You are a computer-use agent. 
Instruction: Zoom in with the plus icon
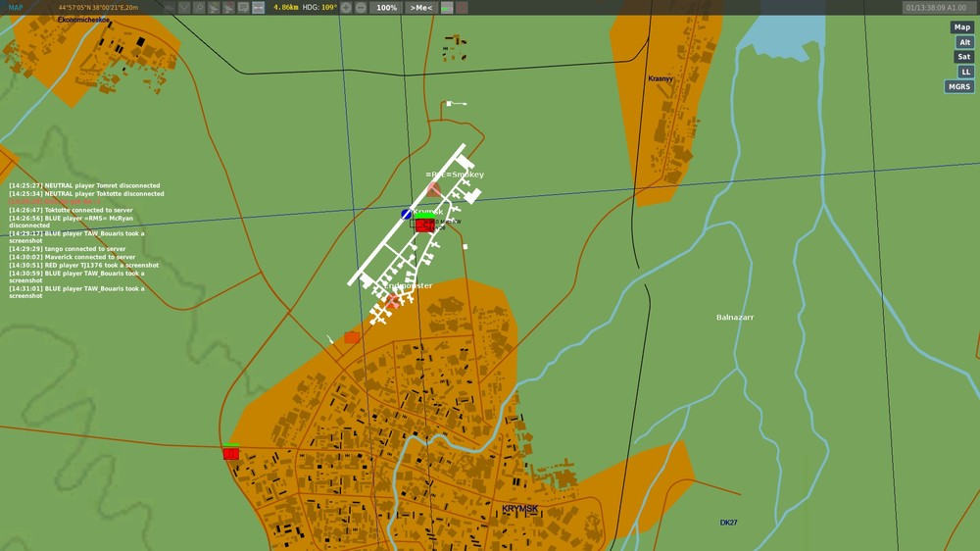click(x=346, y=8)
